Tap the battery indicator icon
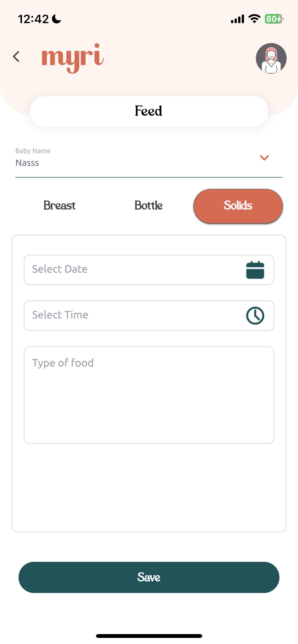The width and height of the screenshot is (298, 644). coord(274,19)
